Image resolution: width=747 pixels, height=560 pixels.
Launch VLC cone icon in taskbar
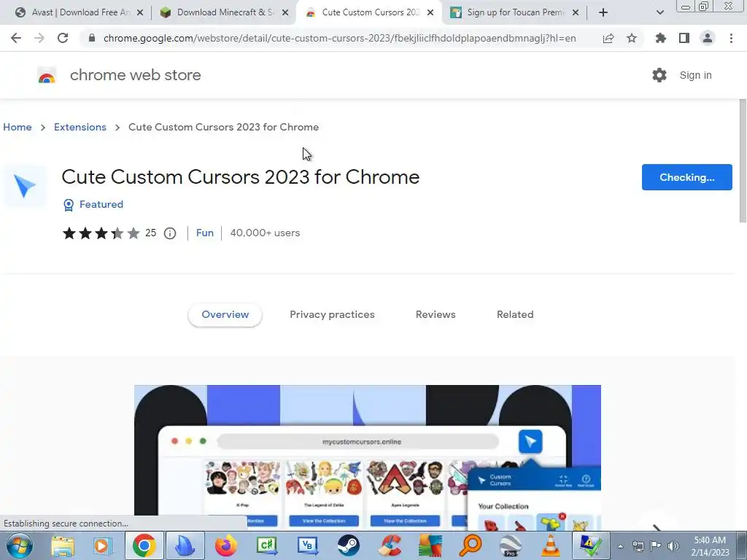pyautogui.click(x=550, y=545)
